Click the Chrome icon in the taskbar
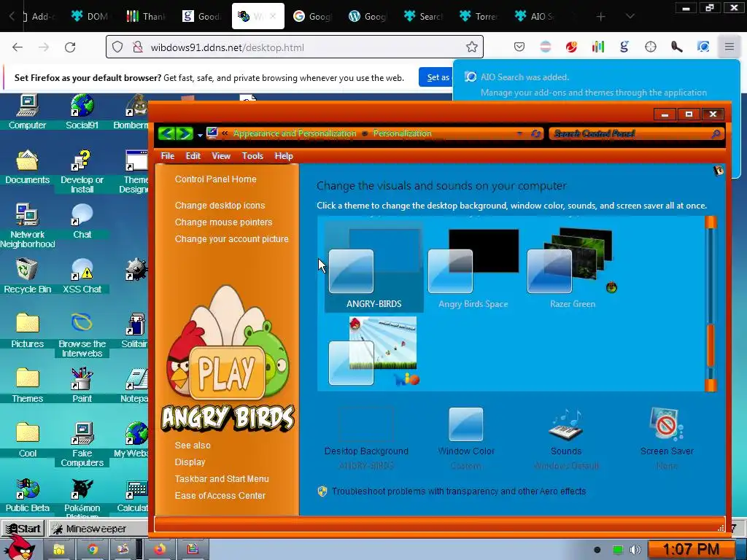This screenshot has width=747, height=560. coord(93,550)
